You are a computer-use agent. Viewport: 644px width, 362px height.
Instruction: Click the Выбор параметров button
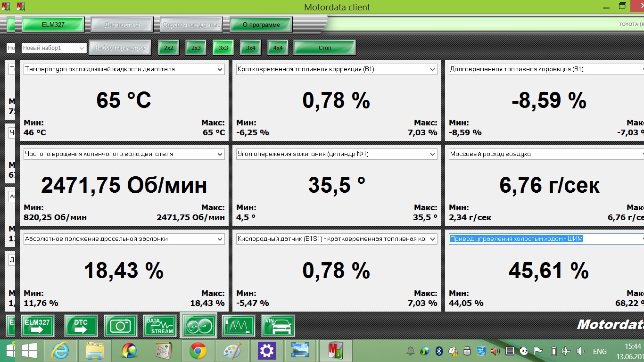point(120,48)
